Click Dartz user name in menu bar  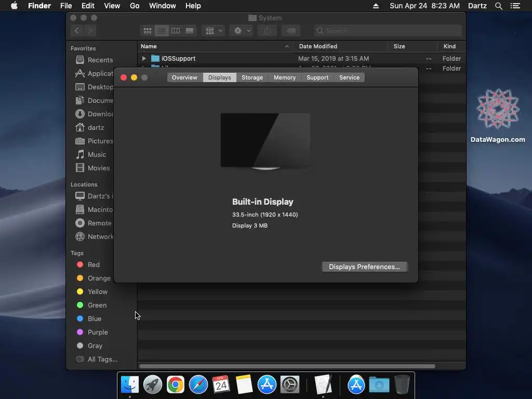click(477, 6)
